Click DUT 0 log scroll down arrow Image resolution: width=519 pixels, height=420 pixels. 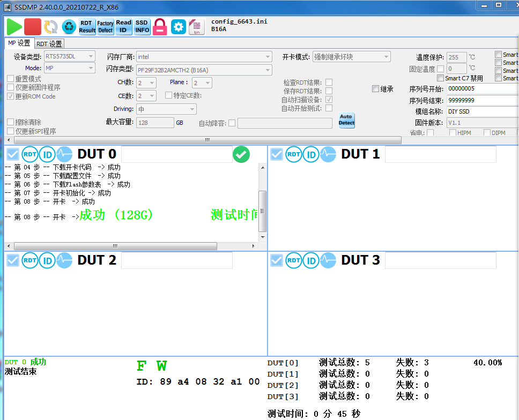point(263,237)
